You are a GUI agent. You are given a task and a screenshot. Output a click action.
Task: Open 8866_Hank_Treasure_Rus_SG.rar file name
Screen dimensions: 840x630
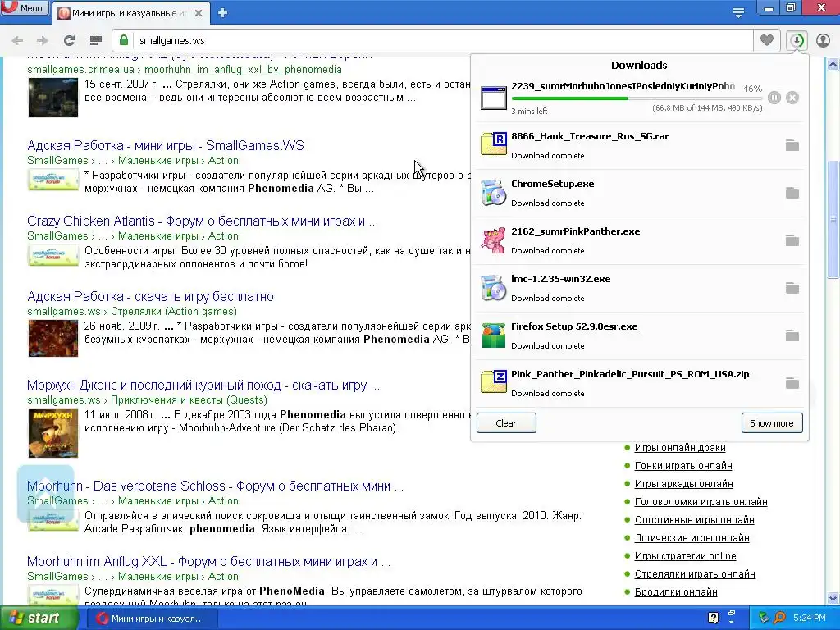[590, 136]
